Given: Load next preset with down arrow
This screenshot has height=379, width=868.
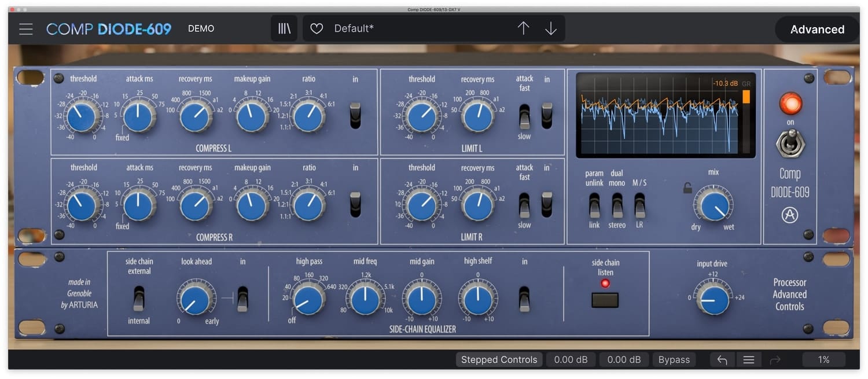Looking at the screenshot, I should click(551, 28).
